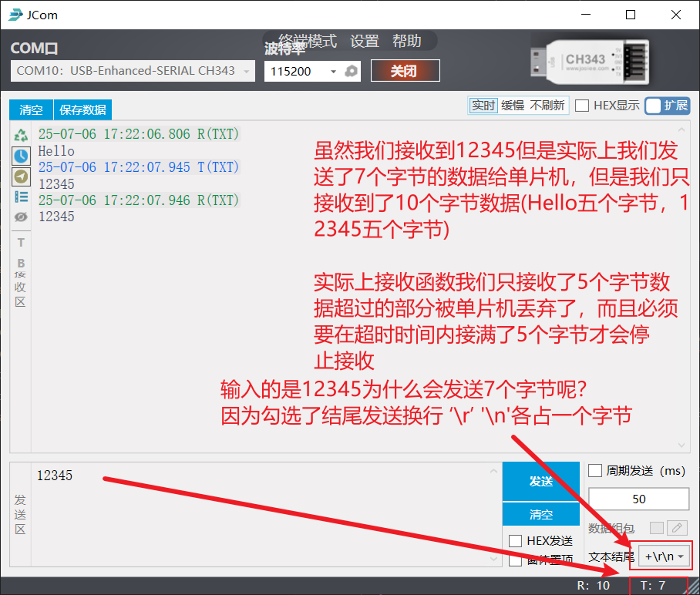
Task: Click the 保存数据 button
Action: (x=82, y=109)
